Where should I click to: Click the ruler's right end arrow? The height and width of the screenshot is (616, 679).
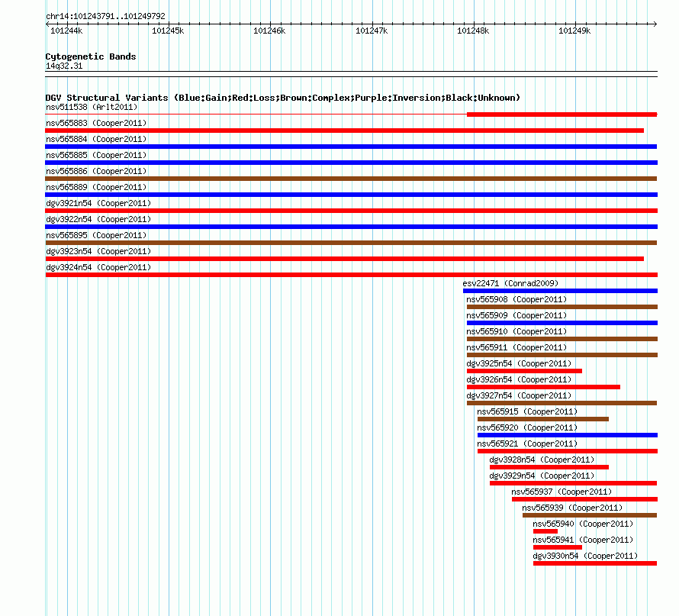[x=655, y=24]
